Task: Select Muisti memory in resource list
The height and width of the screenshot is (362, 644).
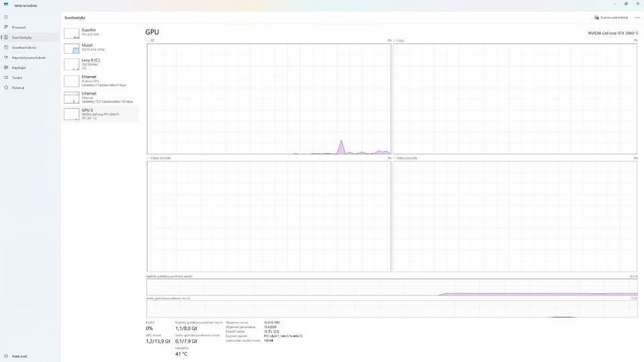Action: click(100, 48)
